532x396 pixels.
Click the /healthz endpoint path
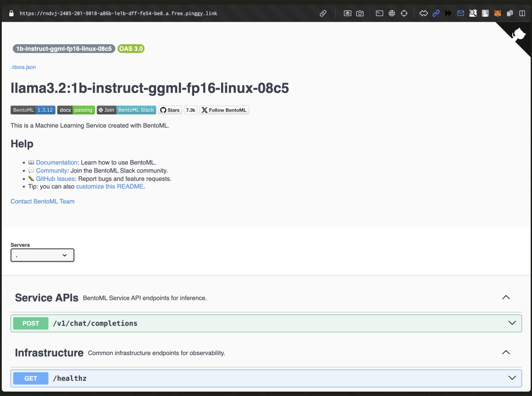(x=70, y=379)
